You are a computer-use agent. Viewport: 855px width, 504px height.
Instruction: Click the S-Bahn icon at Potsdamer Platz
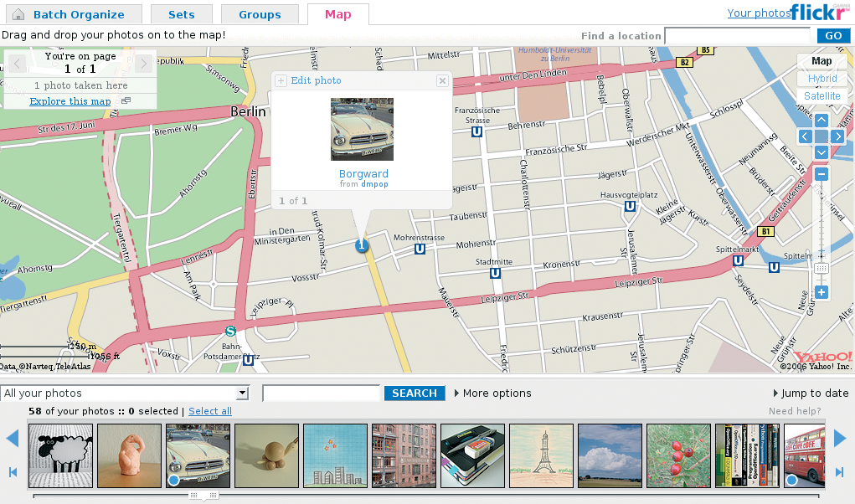[230, 331]
